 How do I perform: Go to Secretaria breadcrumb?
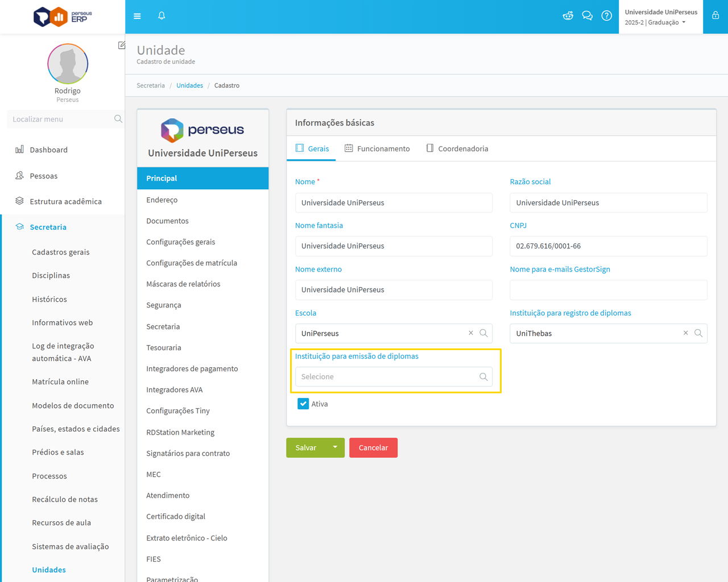click(x=151, y=85)
